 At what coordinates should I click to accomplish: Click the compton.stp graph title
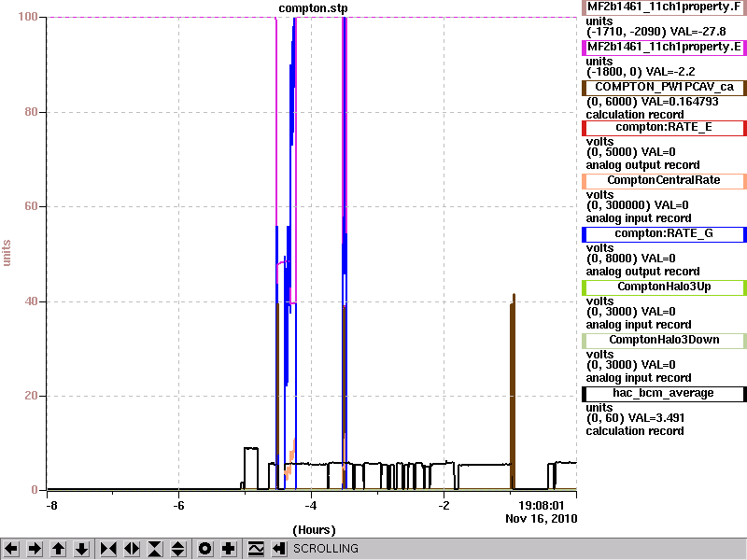coord(313,8)
